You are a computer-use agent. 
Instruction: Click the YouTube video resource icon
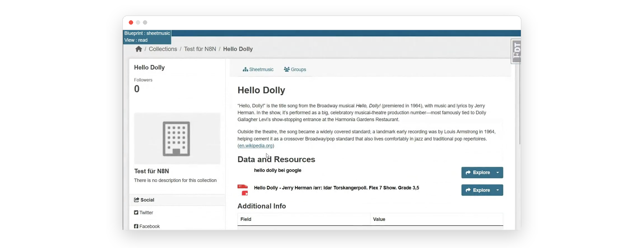click(x=243, y=190)
